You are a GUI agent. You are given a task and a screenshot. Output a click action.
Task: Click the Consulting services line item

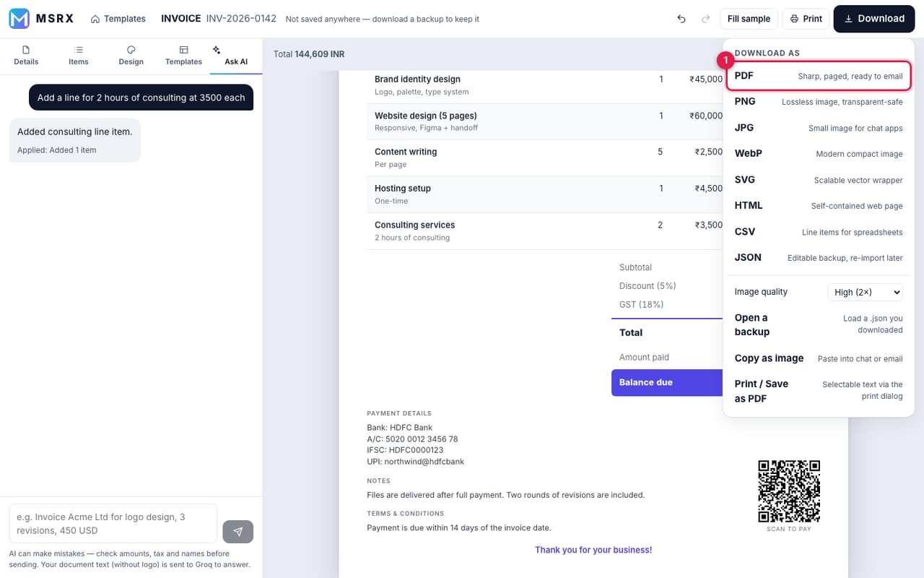[414, 225]
